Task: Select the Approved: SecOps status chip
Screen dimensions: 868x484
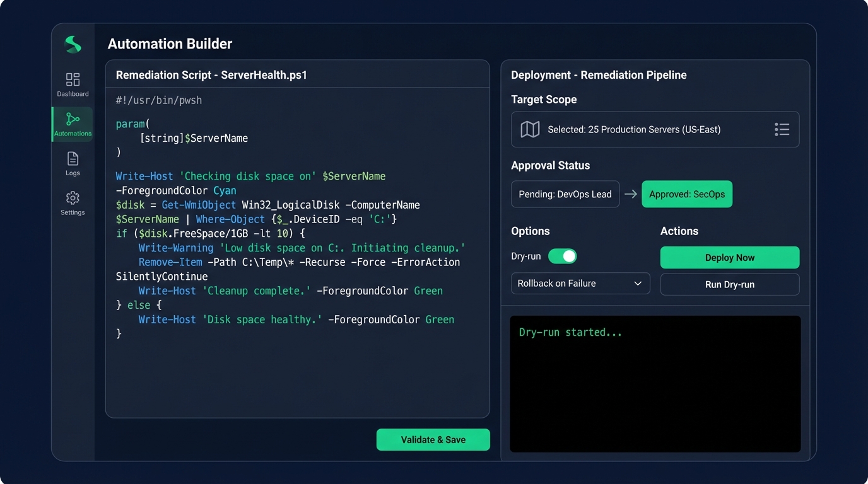Action: click(687, 194)
